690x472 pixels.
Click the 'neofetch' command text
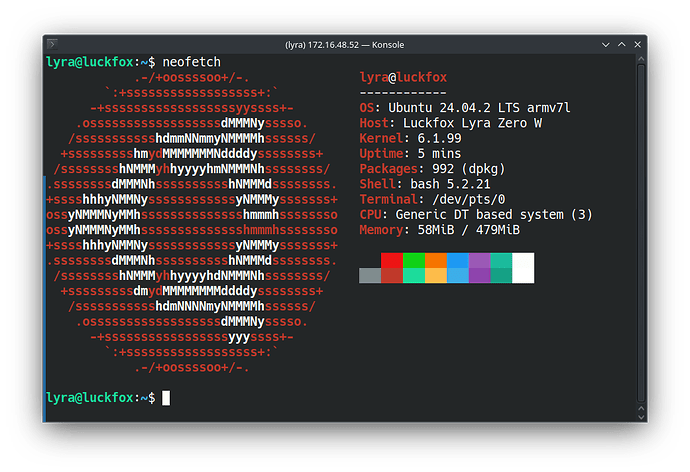[191, 62]
